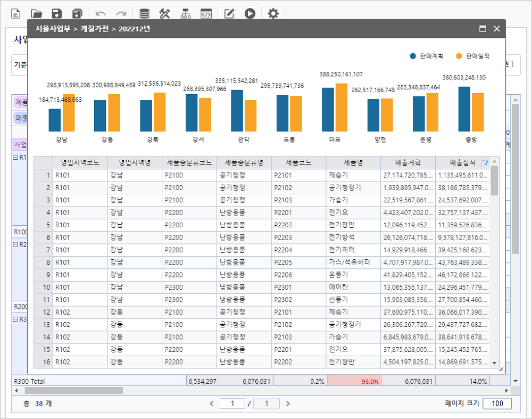The height and width of the screenshot is (419, 532).
Task: Open the hierarchy structure icon
Action: pos(185,13)
